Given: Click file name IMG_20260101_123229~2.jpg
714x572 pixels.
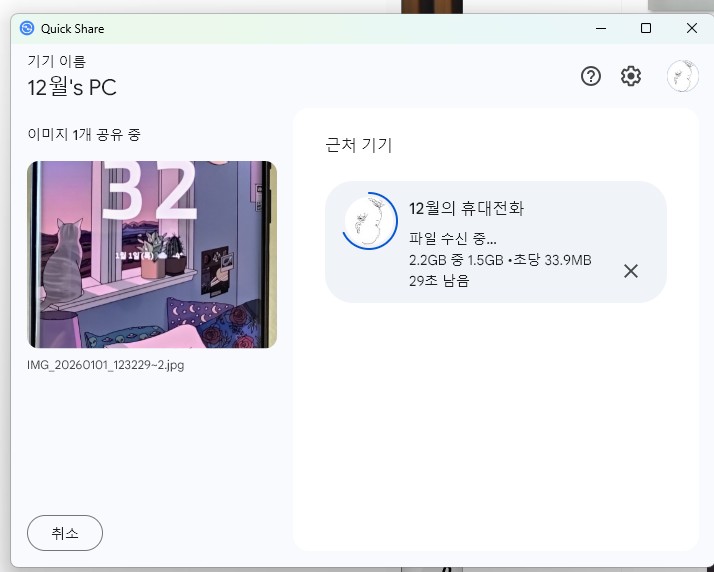Looking at the screenshot, I should click(106, 365).
